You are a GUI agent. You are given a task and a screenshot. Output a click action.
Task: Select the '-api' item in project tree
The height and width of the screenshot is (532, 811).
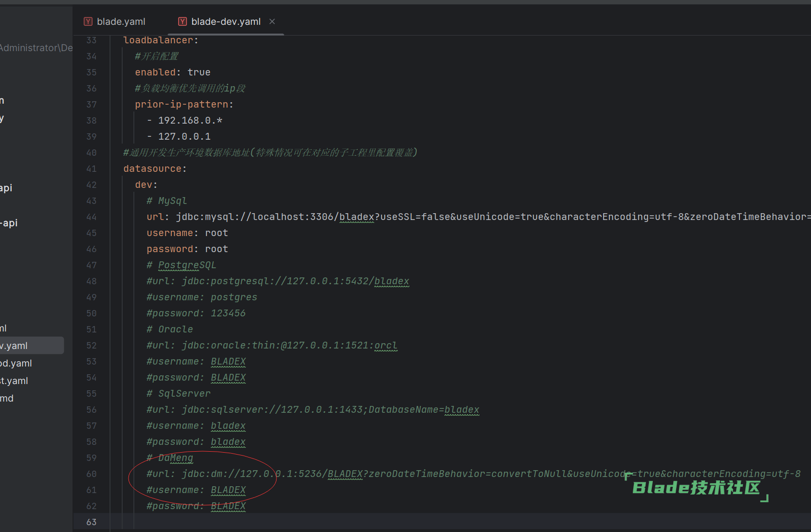(9, 223)
